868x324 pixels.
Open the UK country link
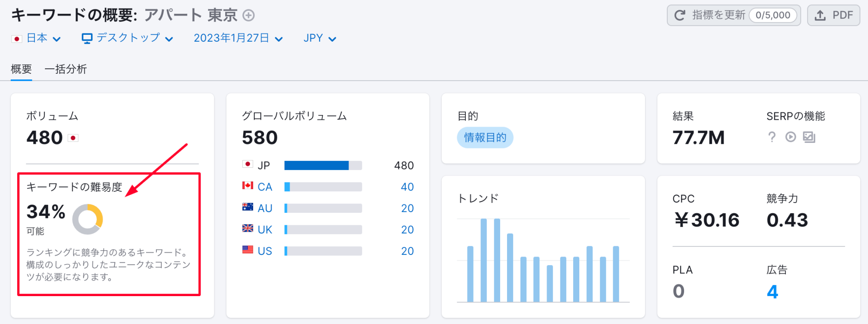[265, 230]
